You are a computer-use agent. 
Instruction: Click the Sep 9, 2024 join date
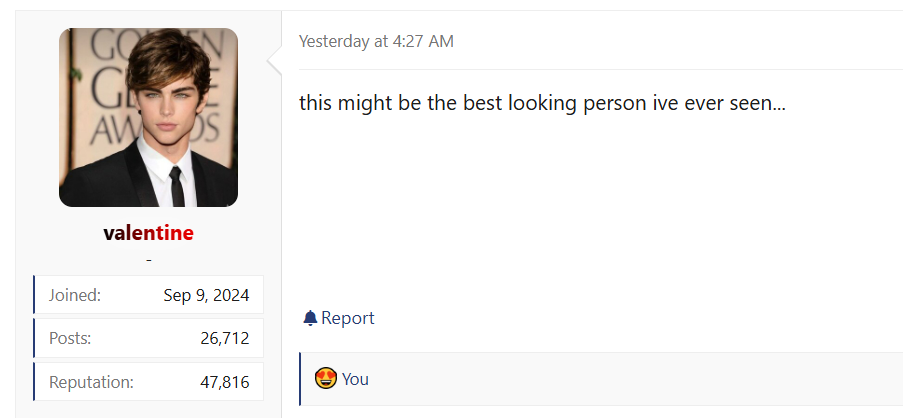coord(206,295)
